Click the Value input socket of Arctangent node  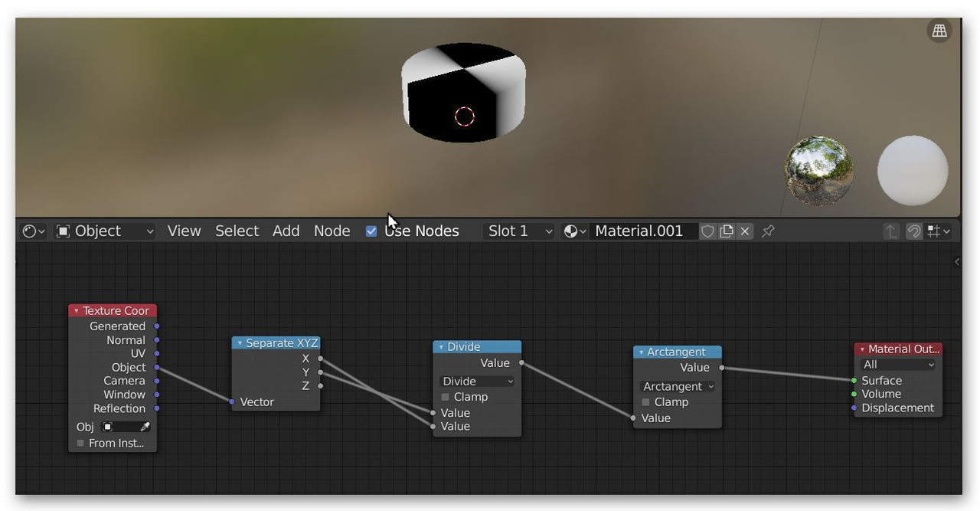click(x=633, y=418)
